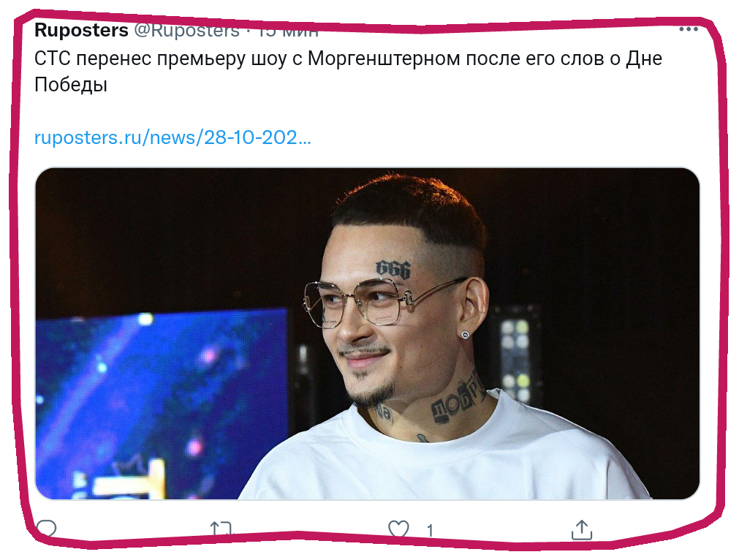
Task: Click the @Ruposters handle
Action: (186, 30)
